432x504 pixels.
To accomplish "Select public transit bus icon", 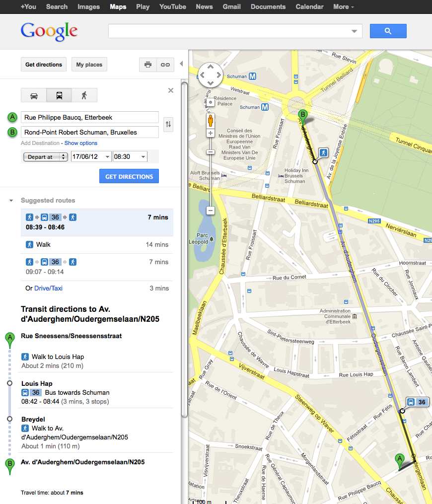I will pos(59,95).
